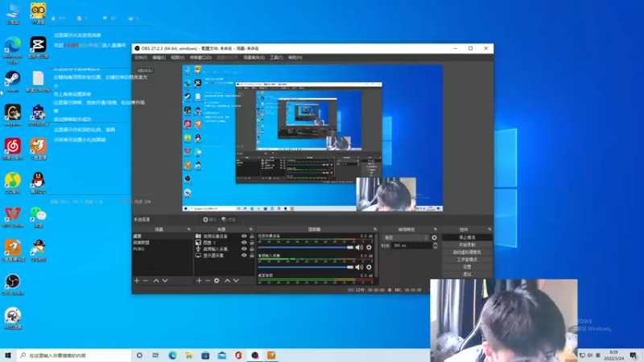Image resolution: width=644 pixels, height=362 pixels.
Task: Click the Start Recording button
Action: pyautogui.click(x=467, y=245)
